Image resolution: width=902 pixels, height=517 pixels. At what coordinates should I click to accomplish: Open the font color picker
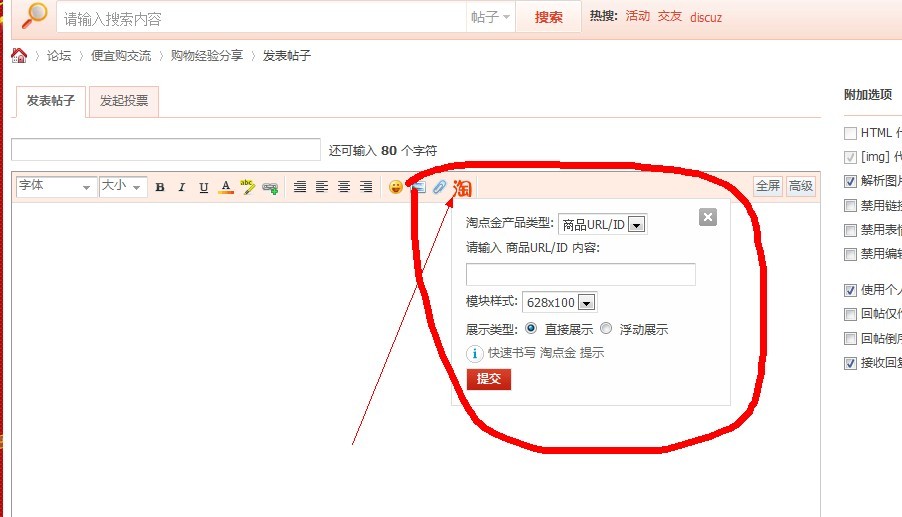click(226, 187)
